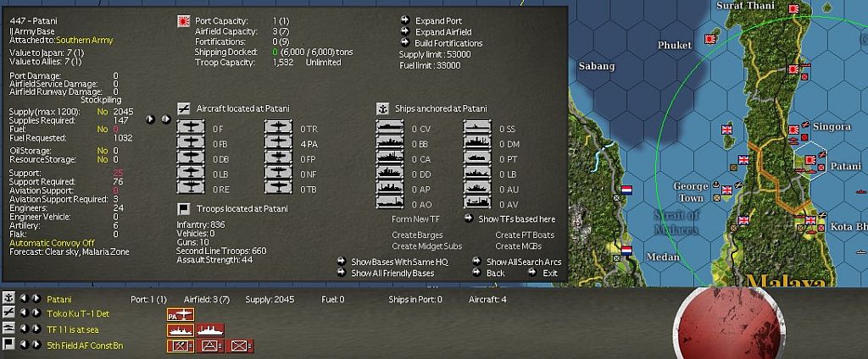The width and height of the screenshot is (868, 359).
Task: Select the seaplane tender (AV) ship icon
Action: (478, 203)
